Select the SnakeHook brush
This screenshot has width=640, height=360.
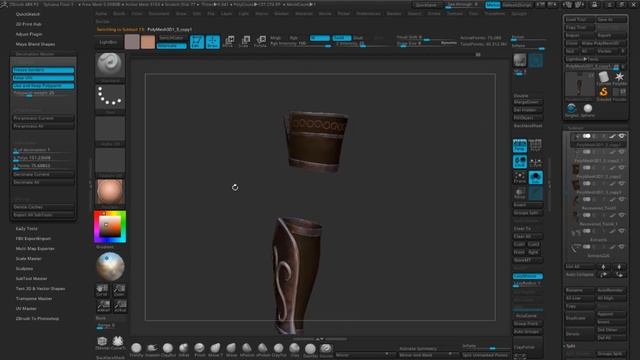click(x=152, y=348)
